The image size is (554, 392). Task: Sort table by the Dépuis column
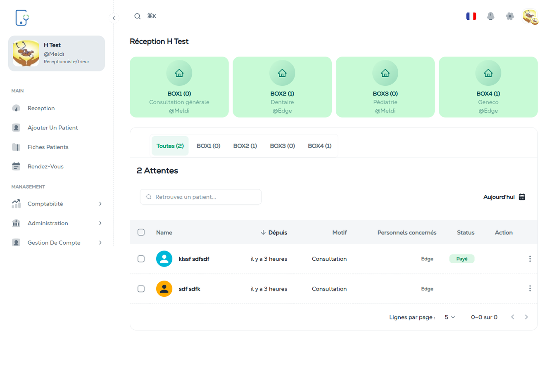click(274, 233)
